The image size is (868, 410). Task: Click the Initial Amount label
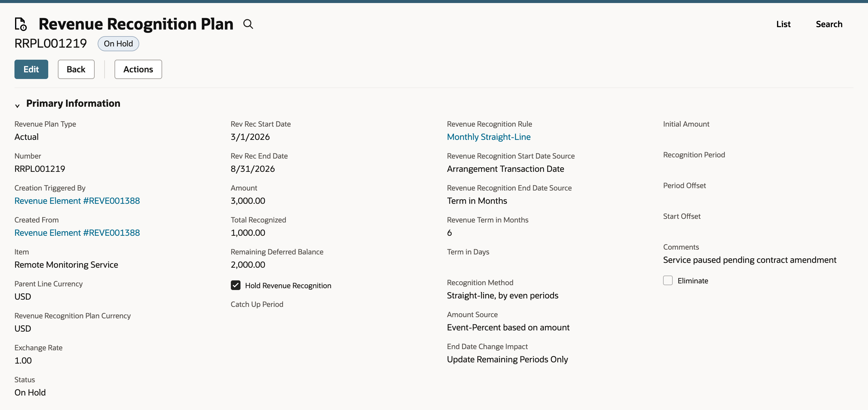pyautogui.click(x=686, y=124)
